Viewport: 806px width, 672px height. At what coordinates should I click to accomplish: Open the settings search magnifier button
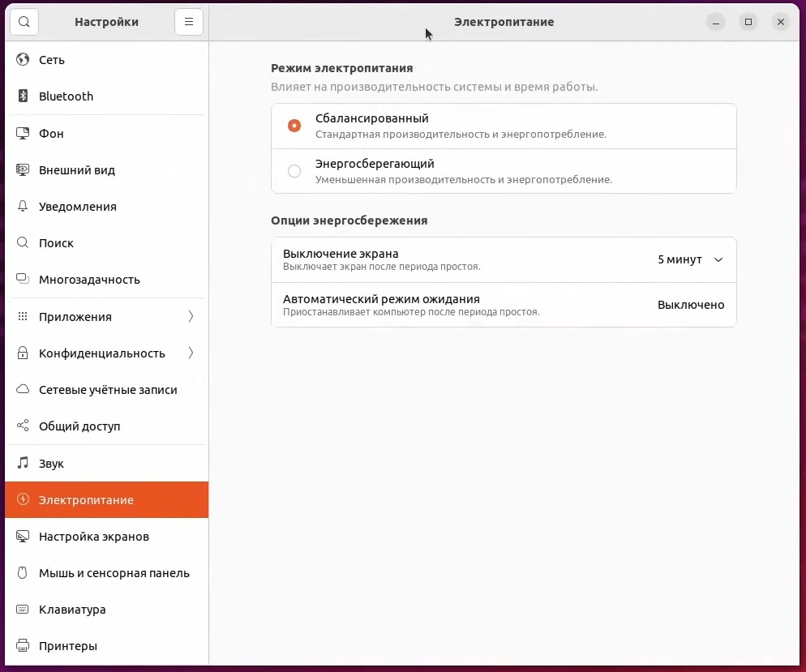(x=24, y=22)
